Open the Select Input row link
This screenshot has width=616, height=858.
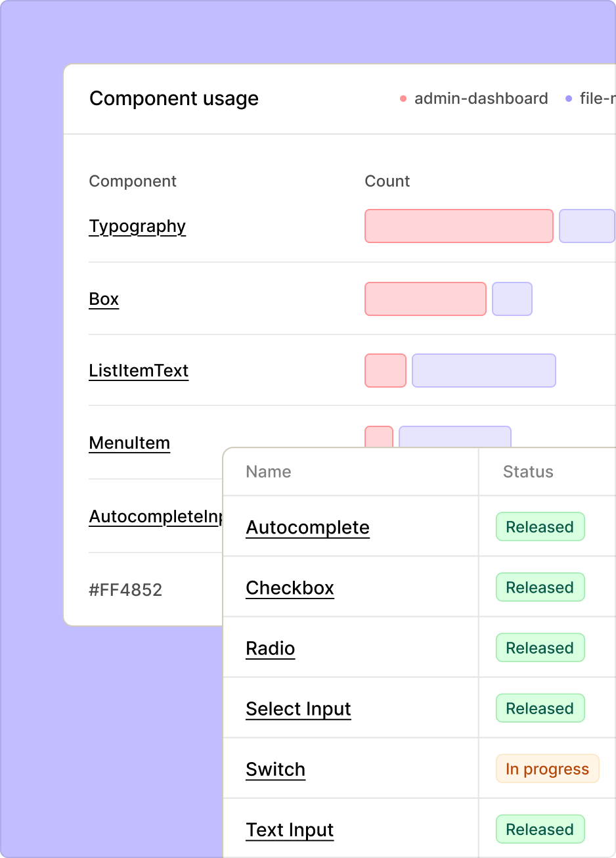tap(298, 709)
